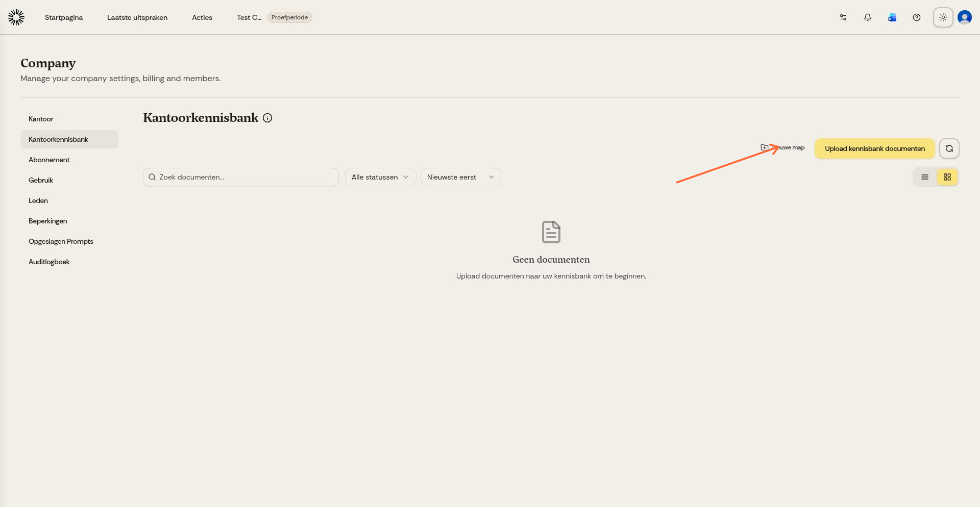Click the Test C... company item
This screenshot has width=980, height=507.
tap(249, 17)
